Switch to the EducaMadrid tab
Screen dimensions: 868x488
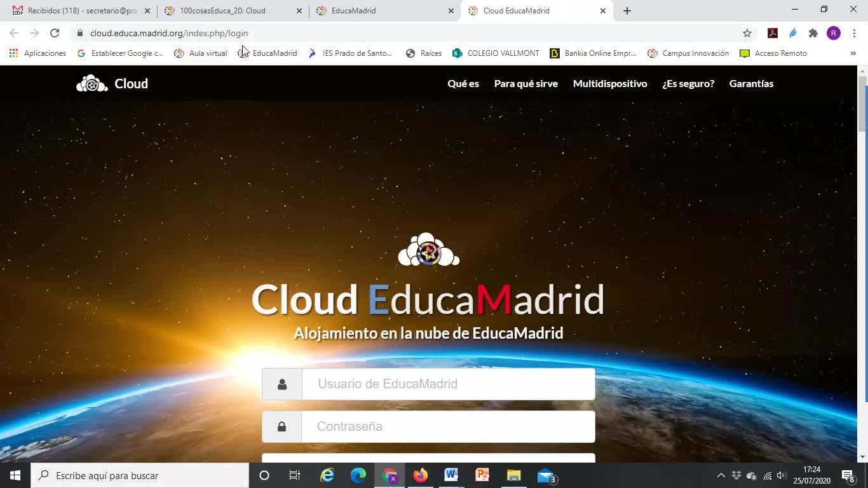384,11
